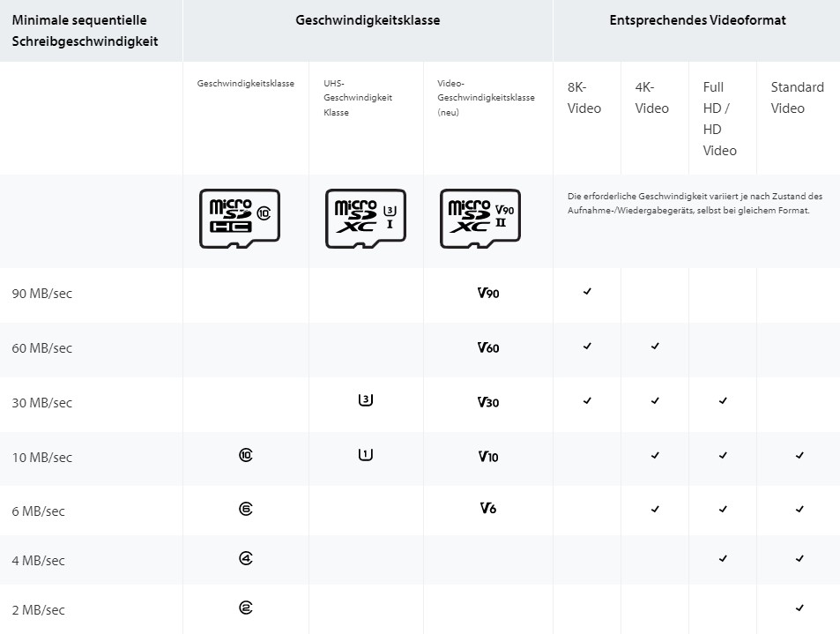840x634 pixels.
Task: Click the Class 10 circle icon in table
Action: [246, 456]
